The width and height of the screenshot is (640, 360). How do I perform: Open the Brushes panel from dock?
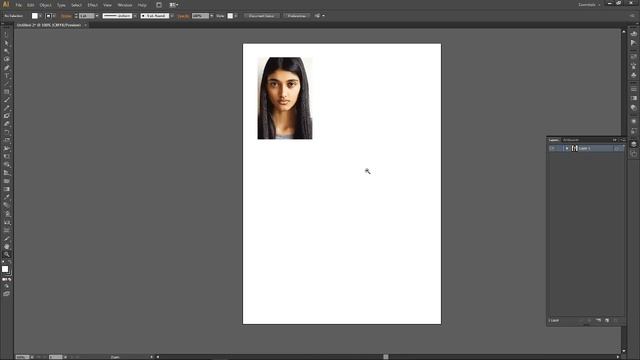tap(633, 65)
